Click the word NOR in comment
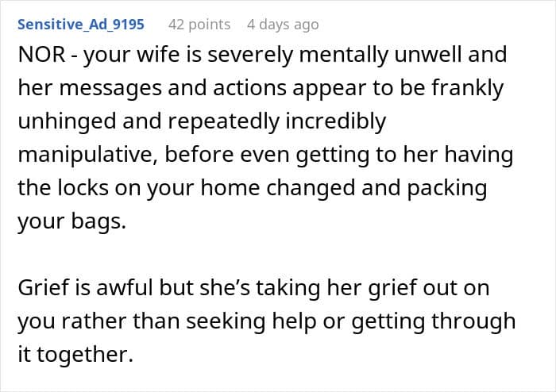556x392 pixels. [41, 55]
